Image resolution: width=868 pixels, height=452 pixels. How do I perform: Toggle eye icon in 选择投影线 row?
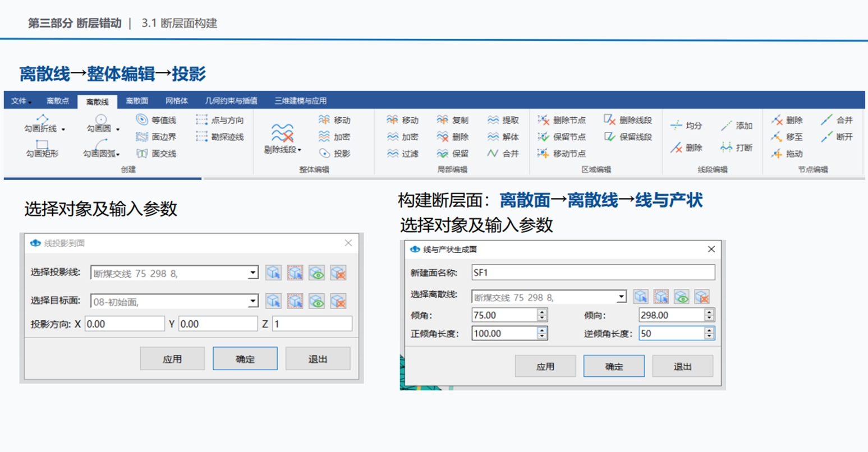point(317,273)
